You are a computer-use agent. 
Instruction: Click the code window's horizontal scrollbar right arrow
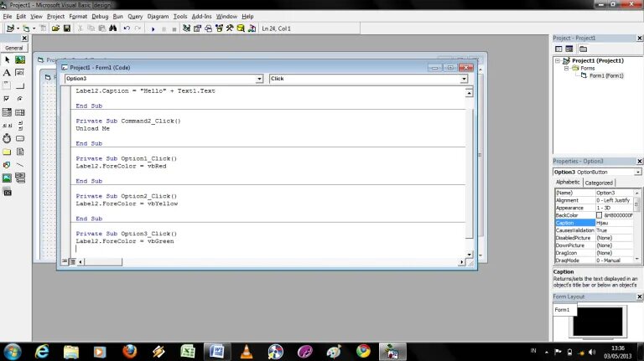click(x=462, y=261)
